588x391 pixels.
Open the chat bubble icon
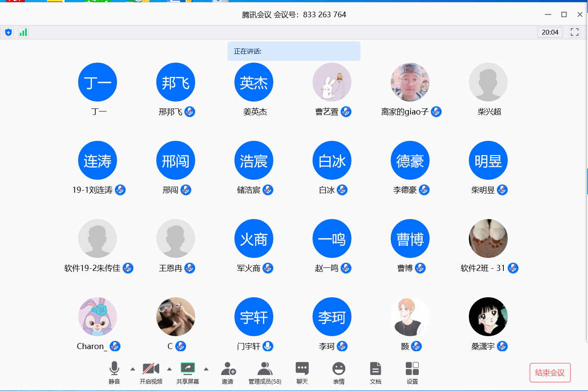[x=302, y=369]
